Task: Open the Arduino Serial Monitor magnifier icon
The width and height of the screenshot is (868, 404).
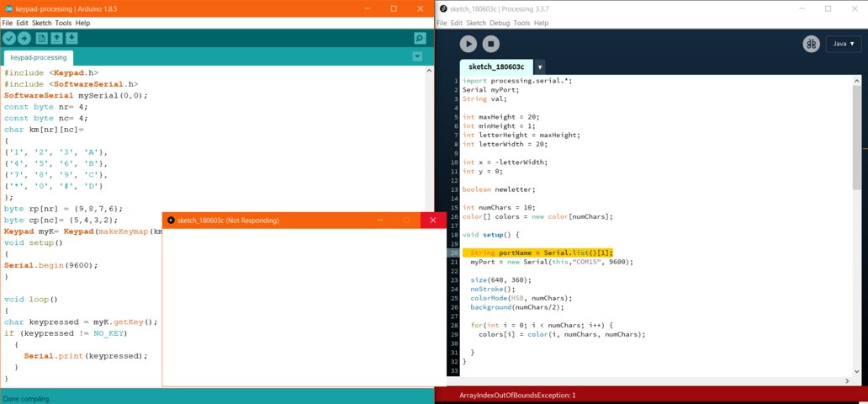Action: tap(420, 38)
